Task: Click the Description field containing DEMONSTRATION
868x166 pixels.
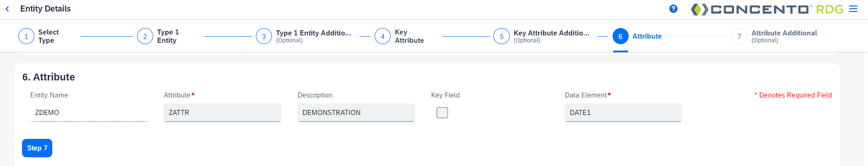Action: coord(356,113)
